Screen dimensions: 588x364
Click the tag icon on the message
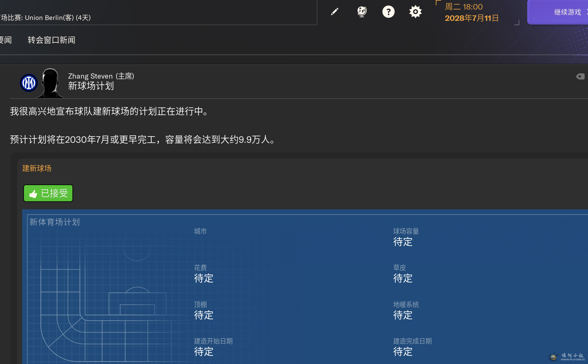tap(580, 76)
